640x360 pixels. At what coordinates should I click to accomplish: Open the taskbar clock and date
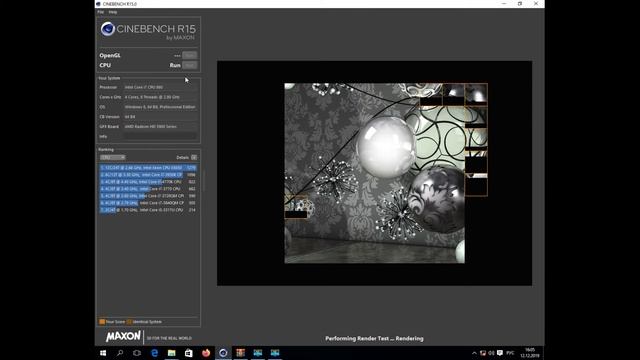(x=529, y=353)
